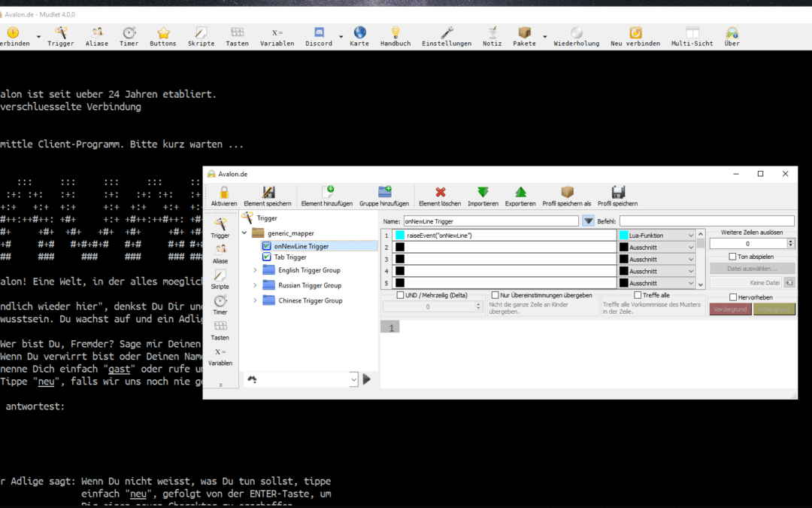The height and width of the screenshot is (508, 812).
Task: Open Variablen in main Mudlet toolbar
Action: click(x=277, y=37)
